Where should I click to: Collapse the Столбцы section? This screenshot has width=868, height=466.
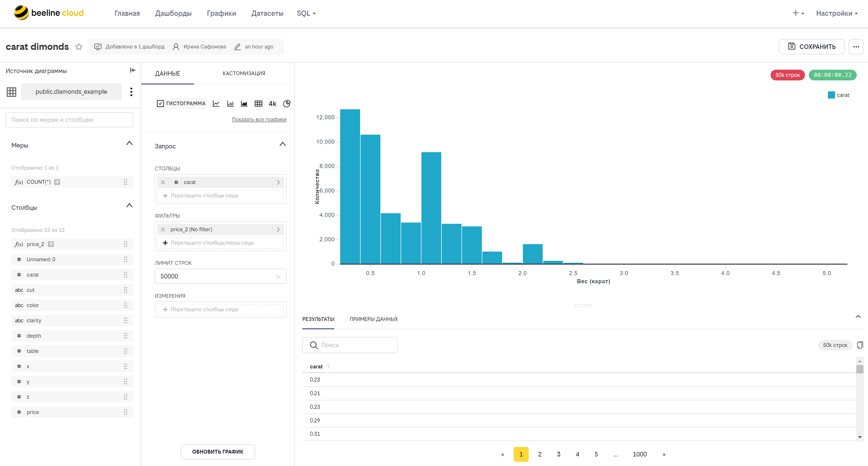click(129, 206)
